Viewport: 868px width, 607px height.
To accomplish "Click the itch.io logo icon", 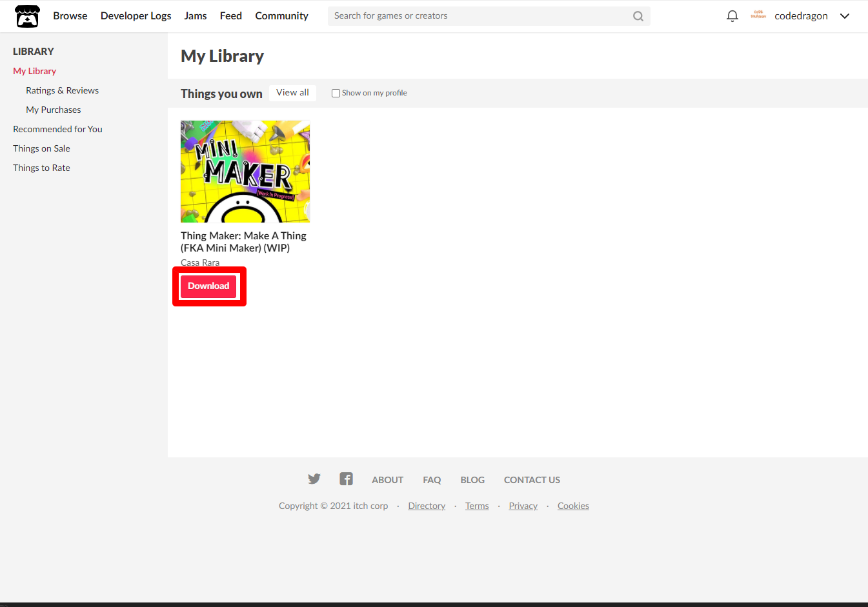I will [27, 16].
